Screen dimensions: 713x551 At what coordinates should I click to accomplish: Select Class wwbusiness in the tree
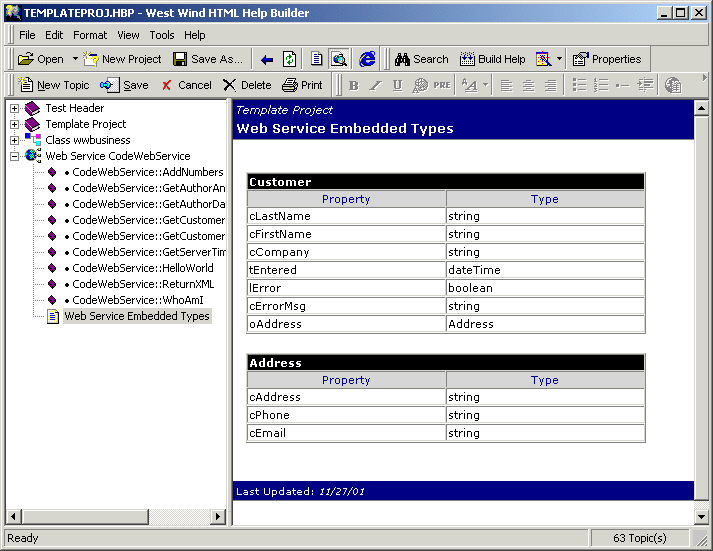87,140
